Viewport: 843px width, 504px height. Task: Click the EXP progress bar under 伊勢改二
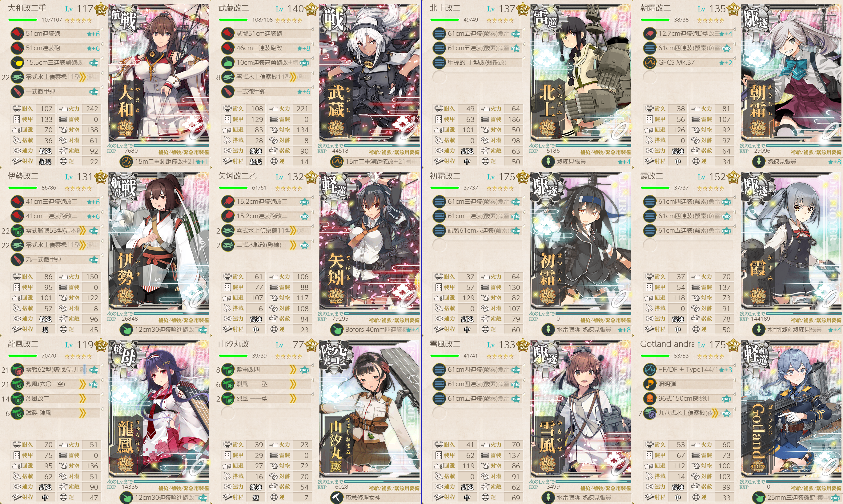click(x=171, y=314)
